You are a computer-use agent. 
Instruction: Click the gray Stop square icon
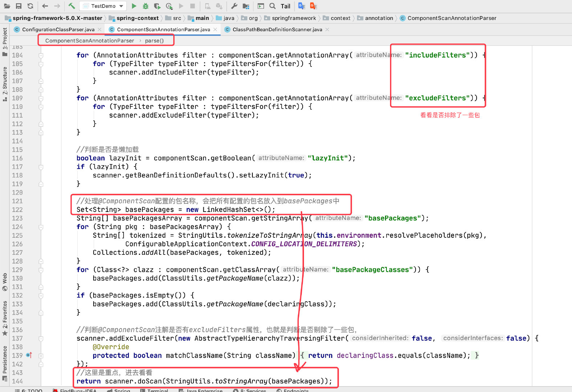point(193,6)
